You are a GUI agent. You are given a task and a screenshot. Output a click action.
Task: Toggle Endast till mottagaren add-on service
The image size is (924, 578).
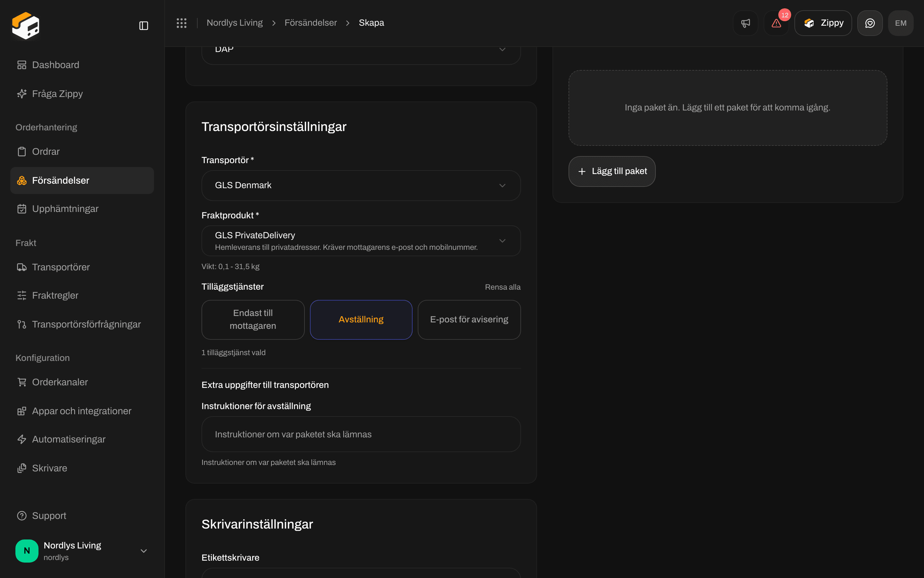point(253,320)
